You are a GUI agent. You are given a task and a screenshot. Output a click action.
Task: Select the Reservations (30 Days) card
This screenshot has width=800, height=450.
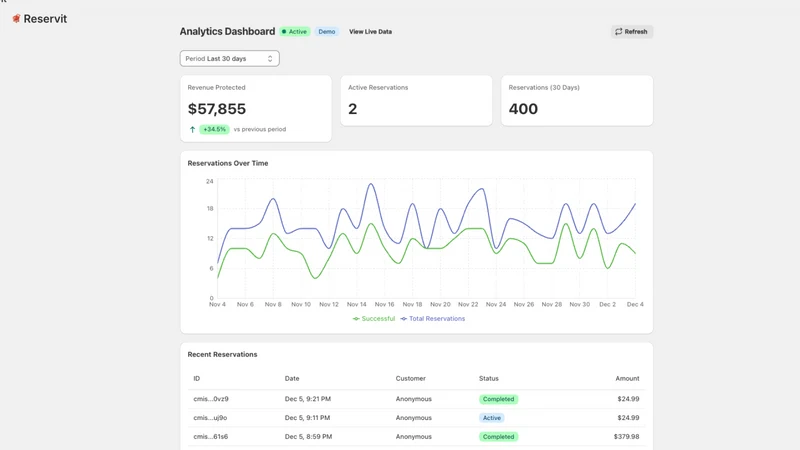(577, 101)
